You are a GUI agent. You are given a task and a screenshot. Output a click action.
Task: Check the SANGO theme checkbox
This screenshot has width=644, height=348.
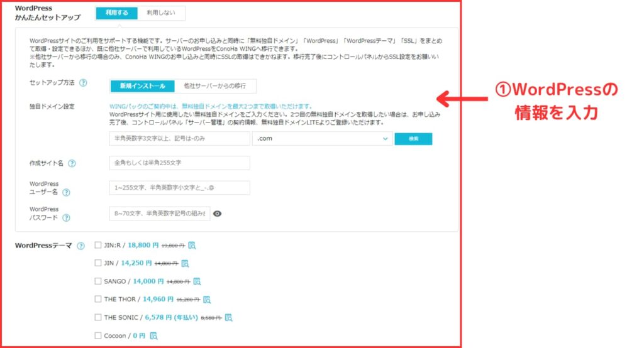(97, 281)
